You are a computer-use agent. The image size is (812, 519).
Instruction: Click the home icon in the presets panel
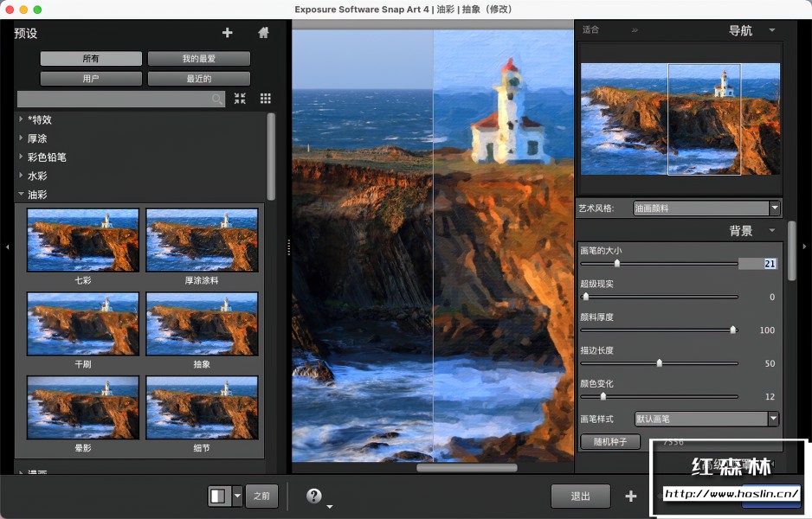pos(262,33)
